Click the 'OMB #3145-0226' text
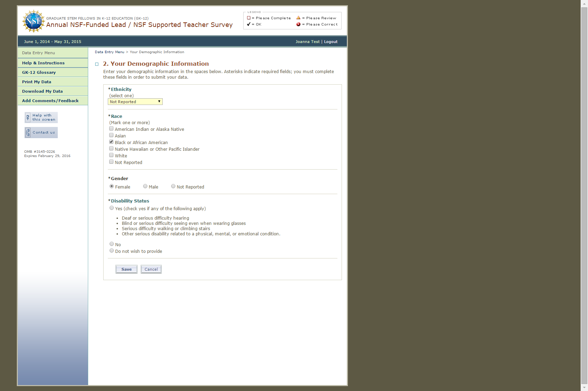Image resolution: width=588 pixels, height=391 pixels. (x=40, y=152)
